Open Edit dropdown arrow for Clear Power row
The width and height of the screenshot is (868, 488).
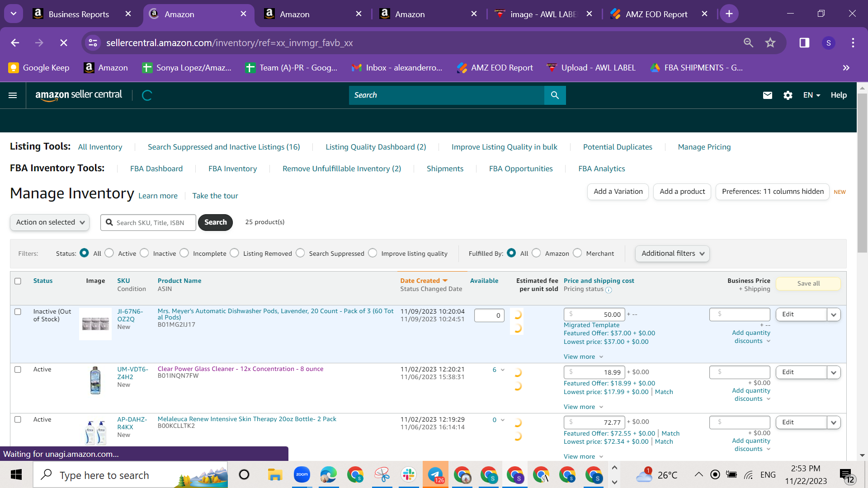[834, 372]
